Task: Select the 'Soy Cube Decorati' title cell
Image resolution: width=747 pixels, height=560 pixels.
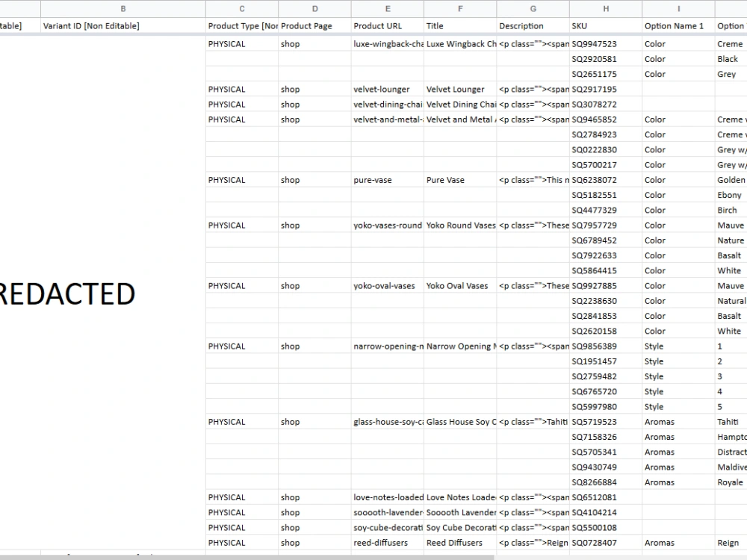Action: (460, 528)
